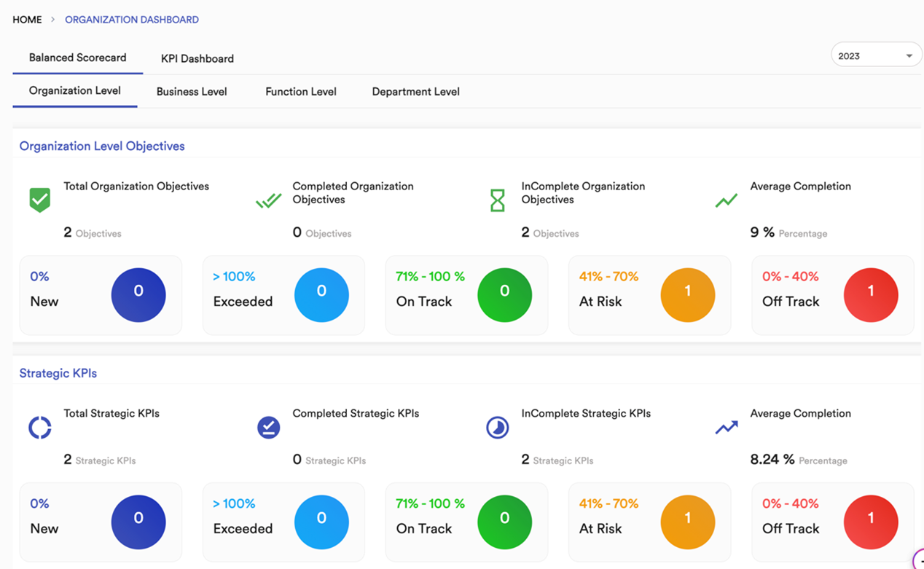Click the Average Completion trend-line icon

tap(726, 200)
